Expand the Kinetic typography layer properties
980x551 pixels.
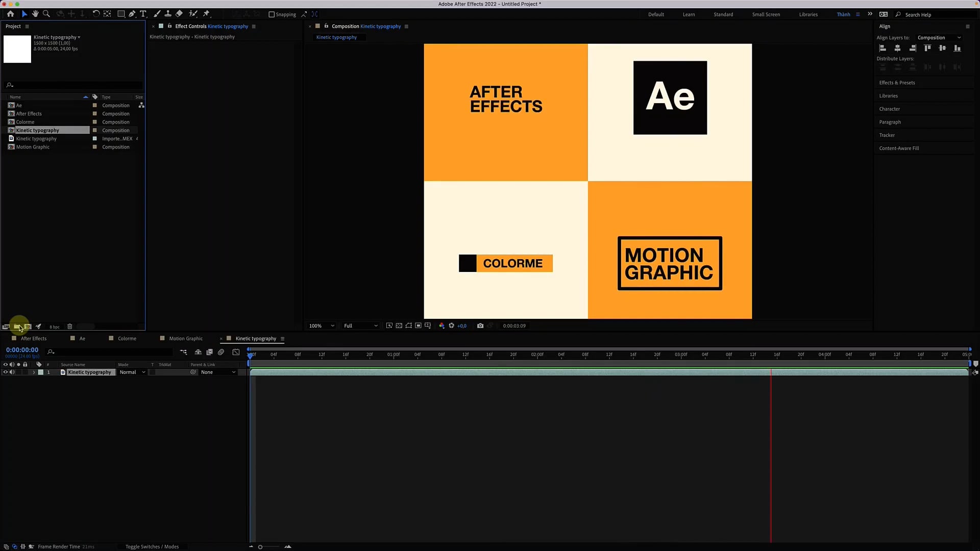point(34,372)
